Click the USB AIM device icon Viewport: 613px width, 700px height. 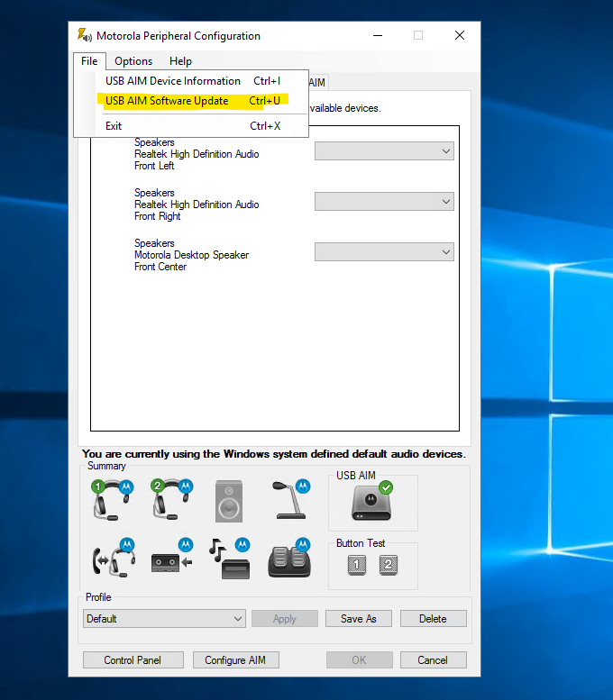click(x=371, y=501)
